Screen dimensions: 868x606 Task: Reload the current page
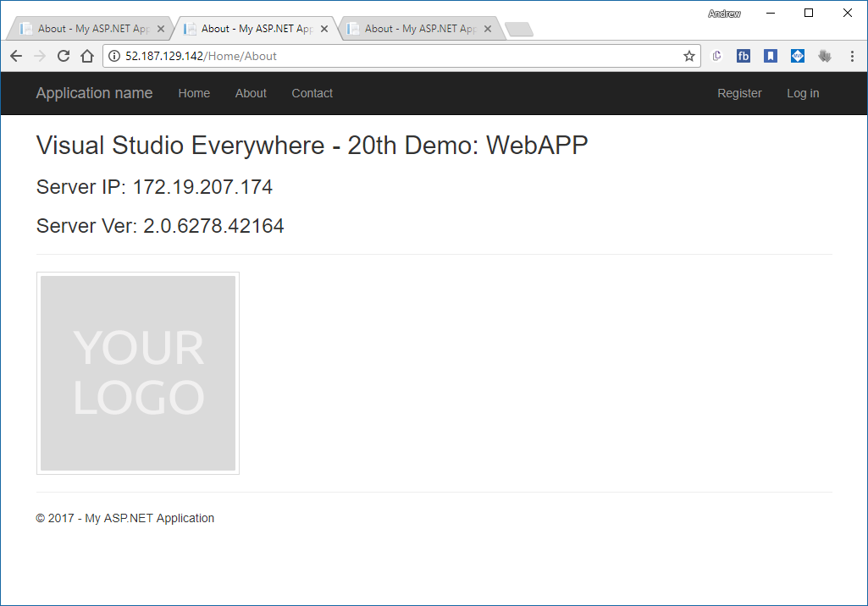coord(64,56)
